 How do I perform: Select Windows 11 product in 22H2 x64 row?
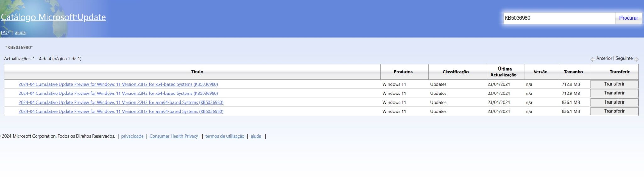click(x=394, y=94)
